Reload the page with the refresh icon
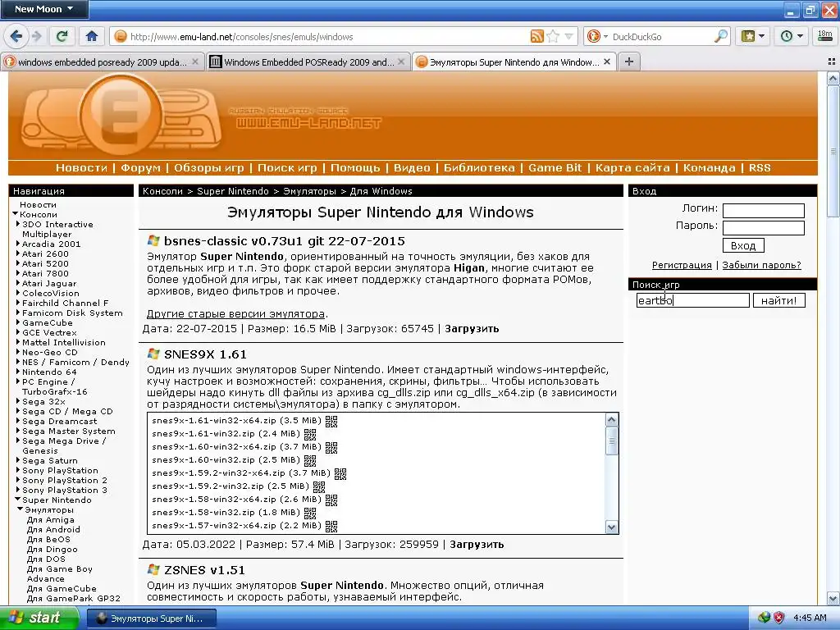 [62, 36]
